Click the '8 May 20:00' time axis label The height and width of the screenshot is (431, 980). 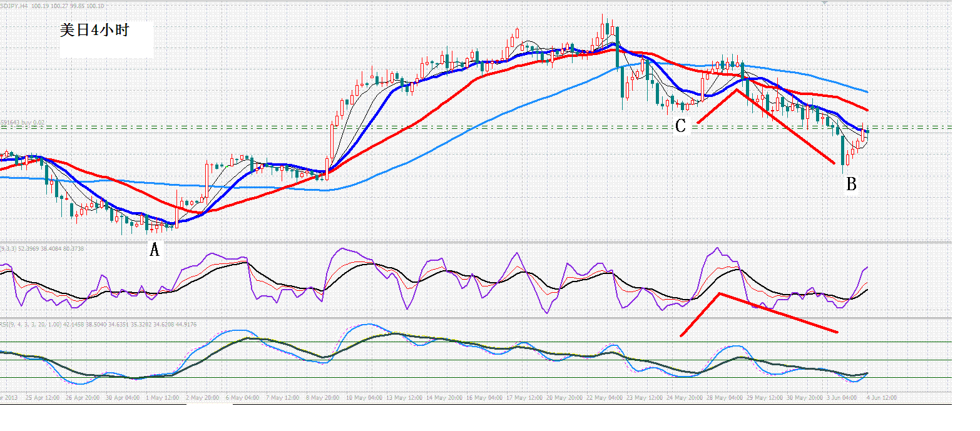[323, 398]
